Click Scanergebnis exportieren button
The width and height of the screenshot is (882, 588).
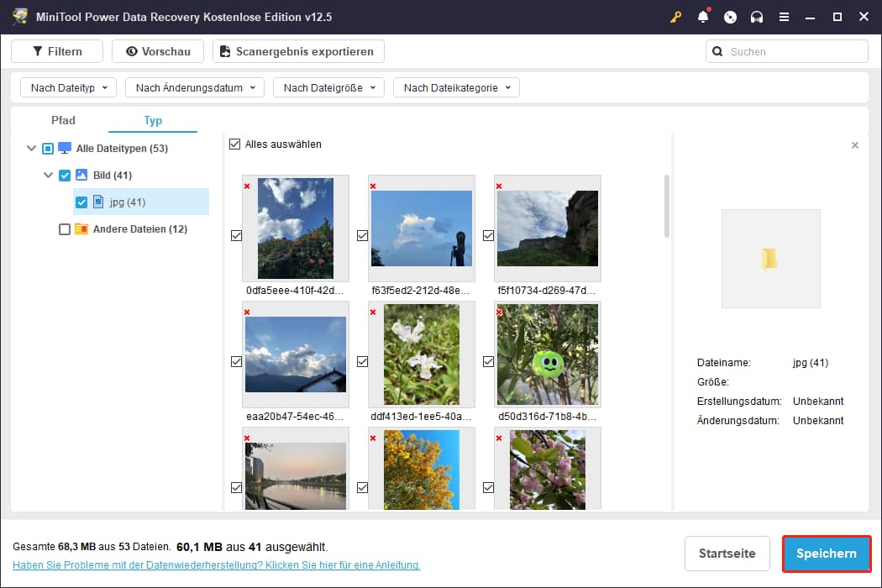click(x=298, y=51)
